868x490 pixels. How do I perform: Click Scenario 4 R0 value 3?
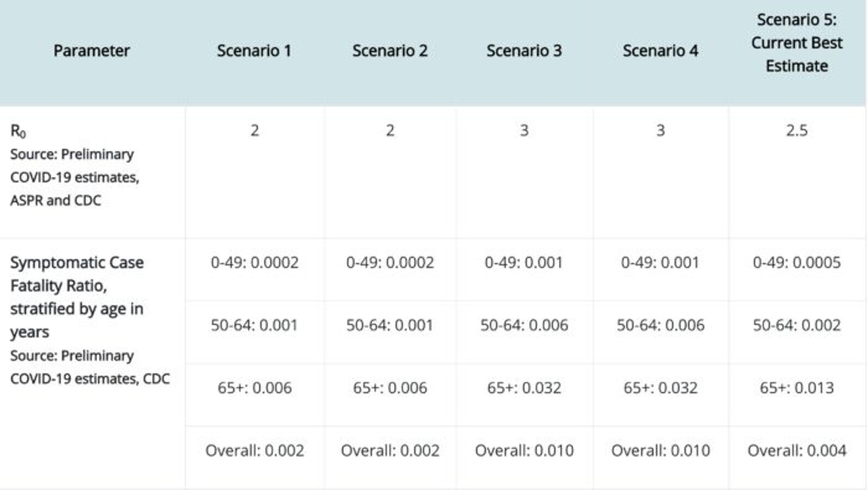click(x=660, y=131)
